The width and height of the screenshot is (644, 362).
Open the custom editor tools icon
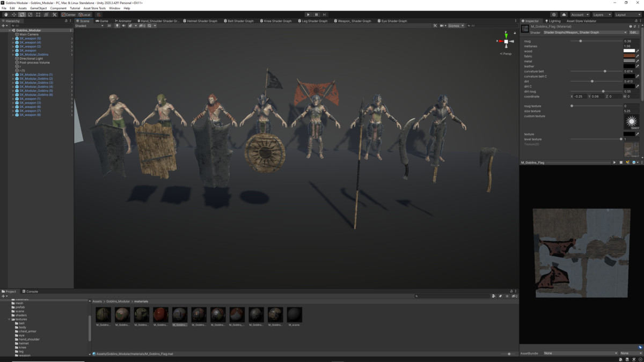click(54, 14)
